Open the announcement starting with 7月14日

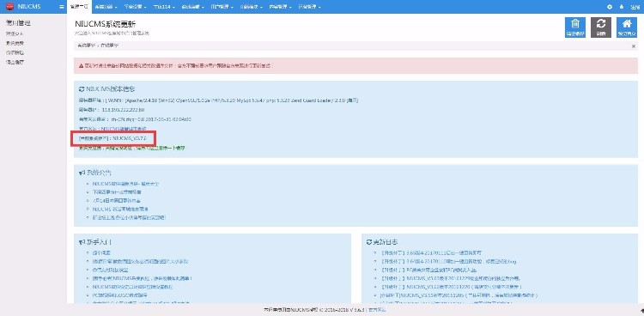(117, 201)
